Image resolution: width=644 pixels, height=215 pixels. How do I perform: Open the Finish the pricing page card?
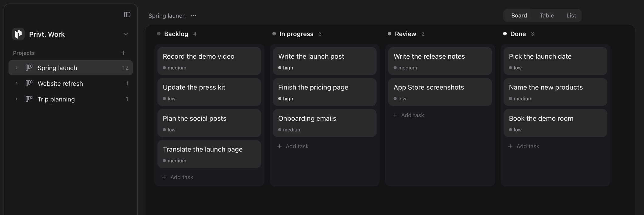click(x=324, y=92)
